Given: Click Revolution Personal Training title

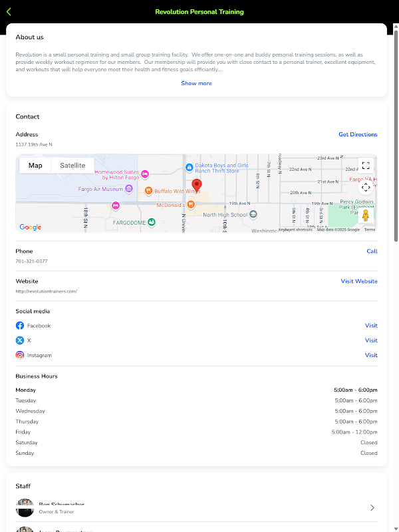Looking at the screenshot, I should 199,12.
